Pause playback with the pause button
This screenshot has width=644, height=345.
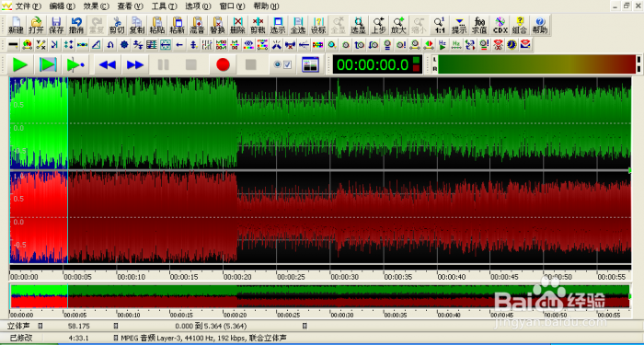point(163,64)
